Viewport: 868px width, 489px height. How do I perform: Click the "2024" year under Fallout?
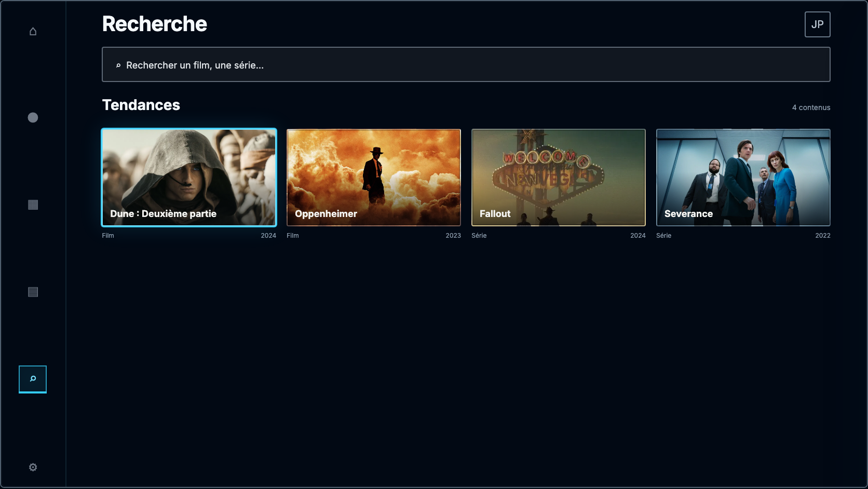[638, 236]
